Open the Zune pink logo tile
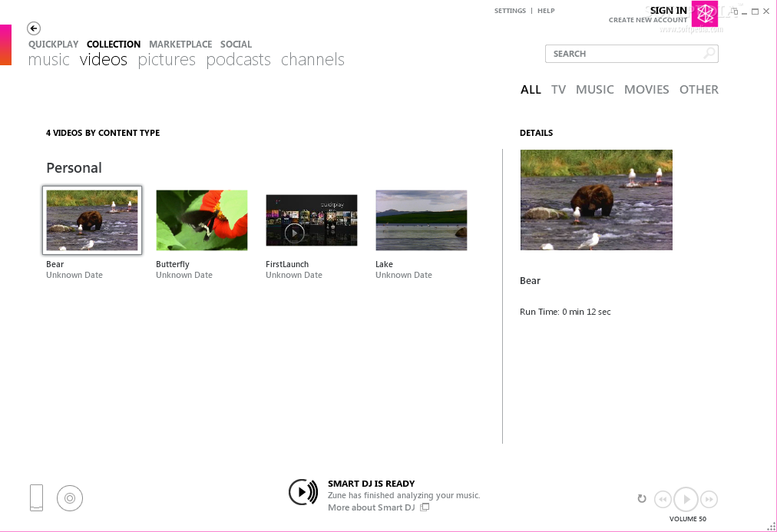Screen dimensions: 777x532 coord(704,14)
